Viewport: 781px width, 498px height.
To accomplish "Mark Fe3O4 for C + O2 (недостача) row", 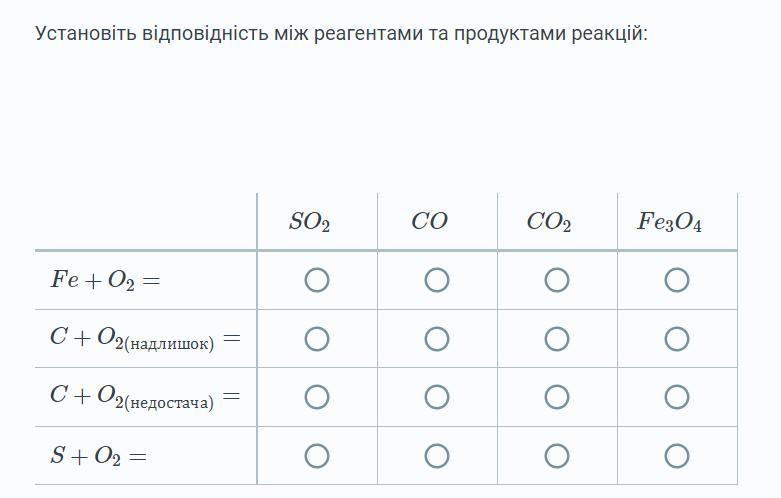I will [677, 397].
